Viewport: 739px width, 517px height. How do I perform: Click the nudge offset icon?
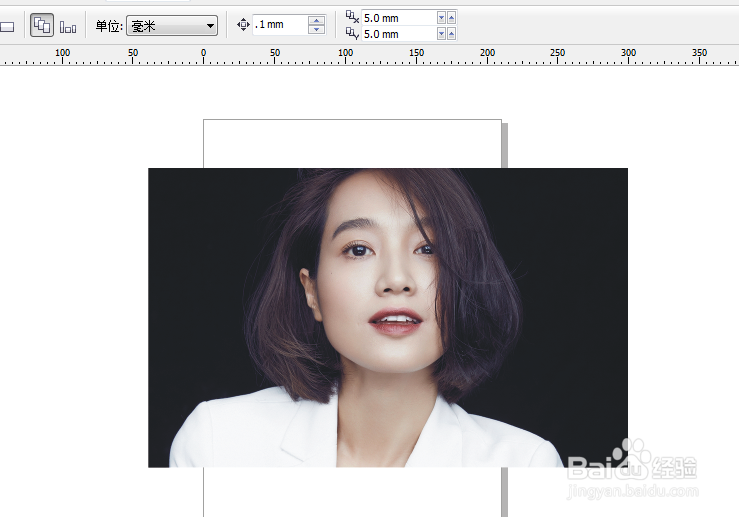point(243,25)
